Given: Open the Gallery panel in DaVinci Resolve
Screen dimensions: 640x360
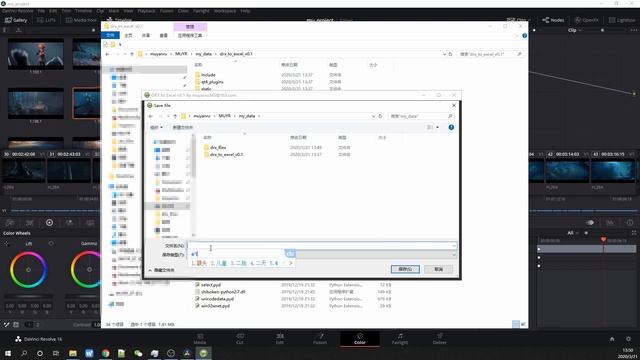Looking at the screenshot, I should 16,20.
